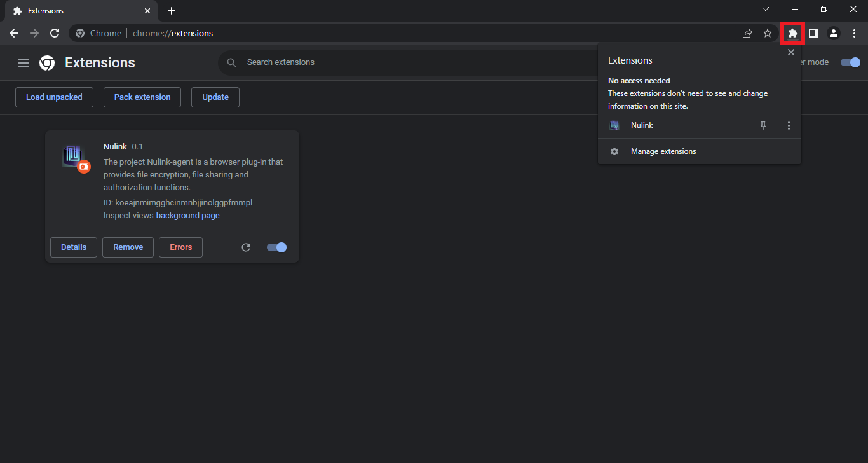This screenshot has width=868, height=463.
Task: Click the browser reload button
Action: [x=55, y=33]
